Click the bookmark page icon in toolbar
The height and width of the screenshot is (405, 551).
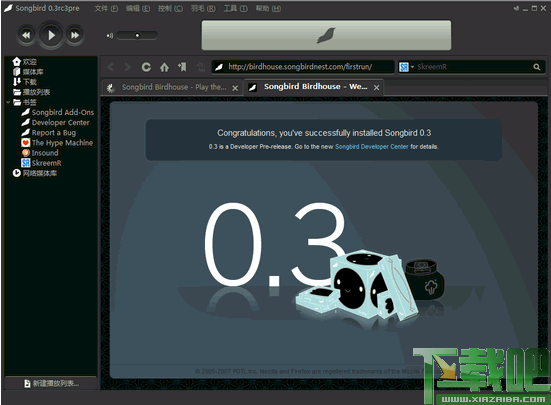pyautogui.click(x=182, y=67)
